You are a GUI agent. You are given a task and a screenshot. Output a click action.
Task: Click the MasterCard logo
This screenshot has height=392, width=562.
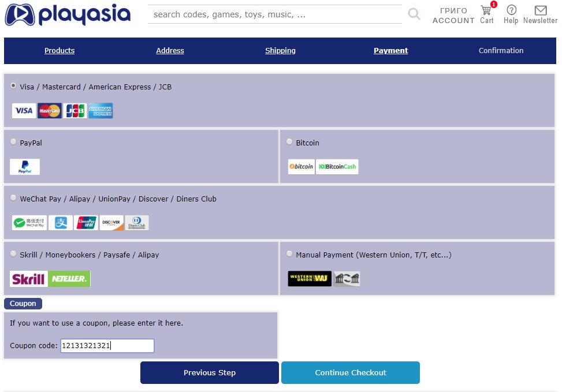50,111
